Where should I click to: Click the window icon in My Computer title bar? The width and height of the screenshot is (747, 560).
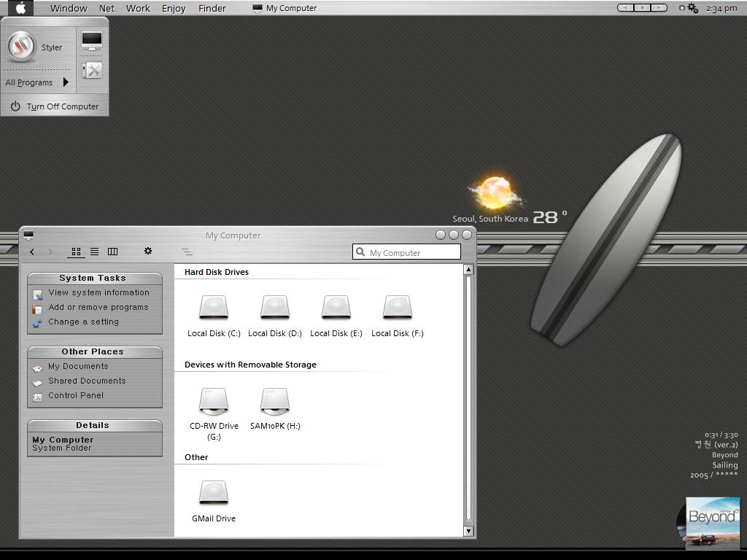pyautogui.click(x=28, y=235)
